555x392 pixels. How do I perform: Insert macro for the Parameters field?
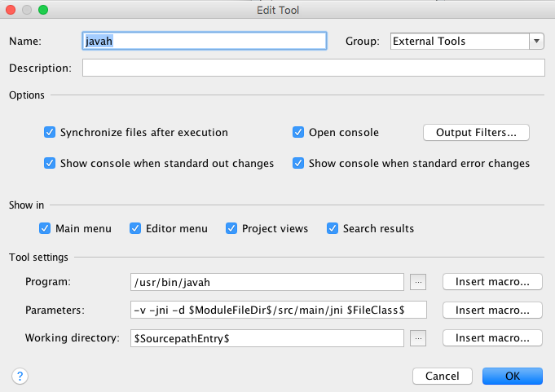coord(492,310)
